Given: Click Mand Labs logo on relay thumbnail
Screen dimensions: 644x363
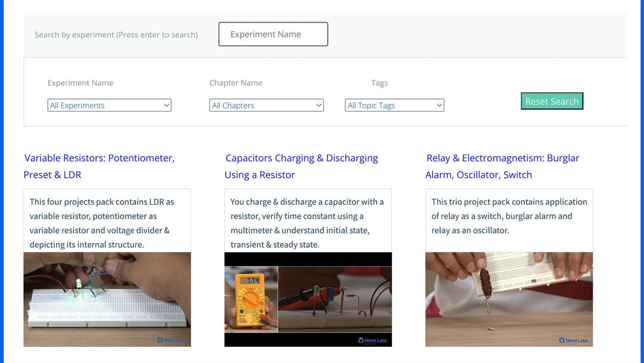Looking at the screenshot, I should click(x=574, y=340).
